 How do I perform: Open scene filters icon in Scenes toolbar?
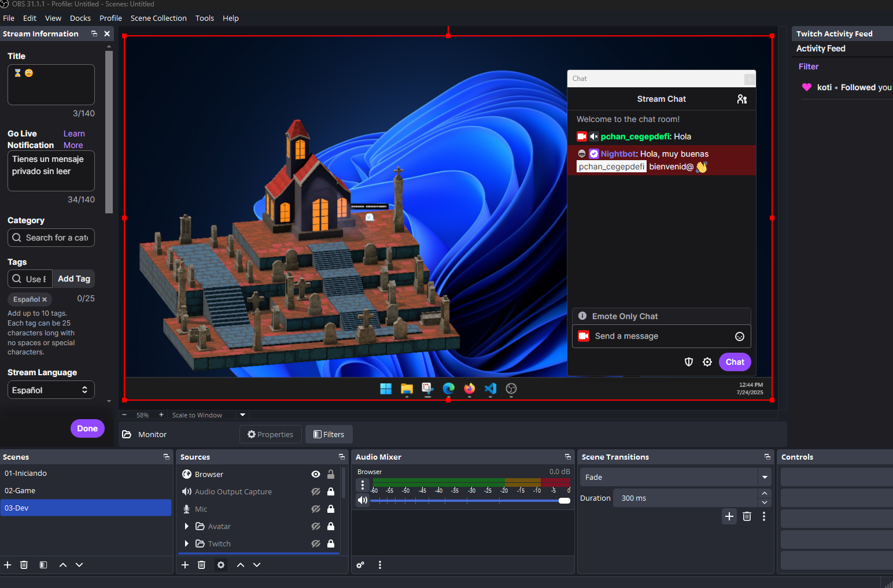point(43,565)
